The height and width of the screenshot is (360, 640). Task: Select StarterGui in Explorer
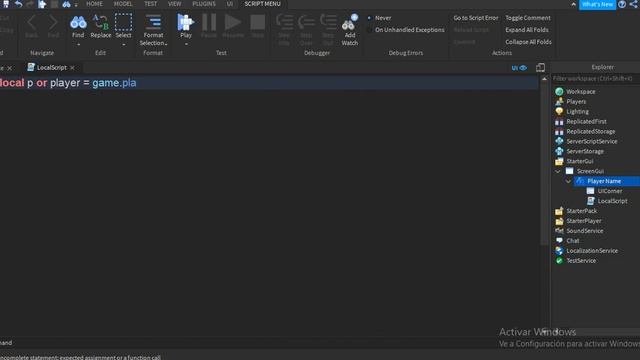pos(580,161)
